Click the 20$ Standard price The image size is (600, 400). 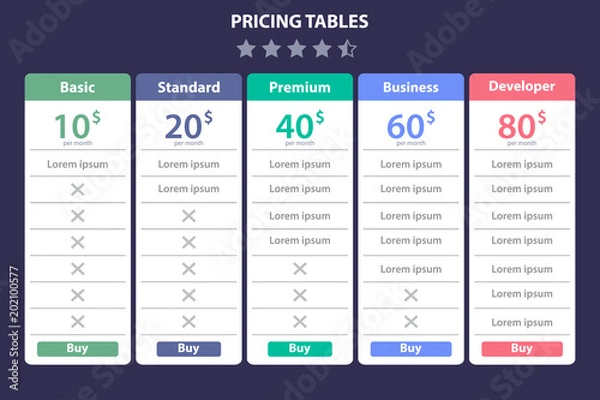(x=189, y=125)
